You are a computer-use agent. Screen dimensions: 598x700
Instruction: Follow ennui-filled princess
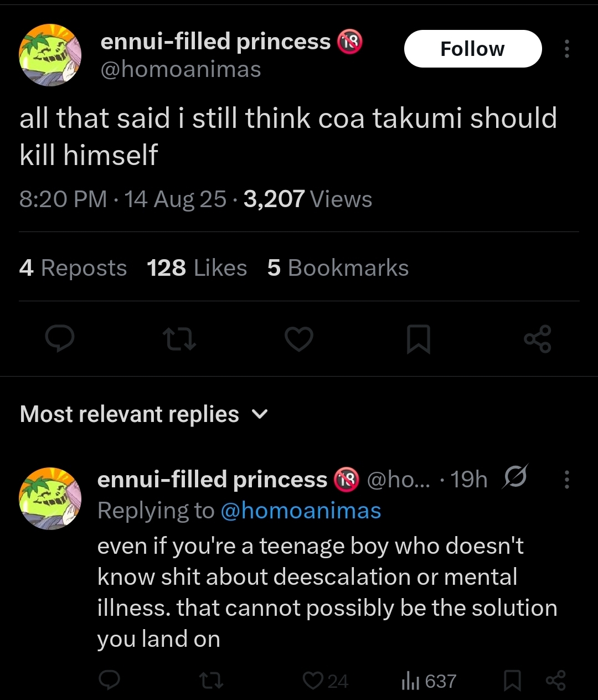(472, 49)
